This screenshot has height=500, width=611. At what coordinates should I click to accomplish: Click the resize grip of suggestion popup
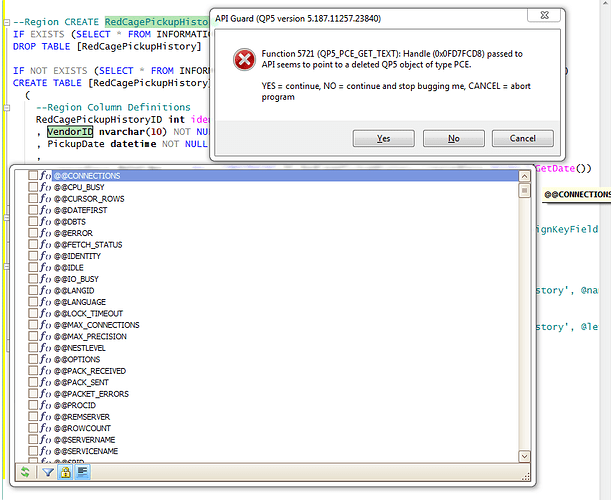[526, 476]
